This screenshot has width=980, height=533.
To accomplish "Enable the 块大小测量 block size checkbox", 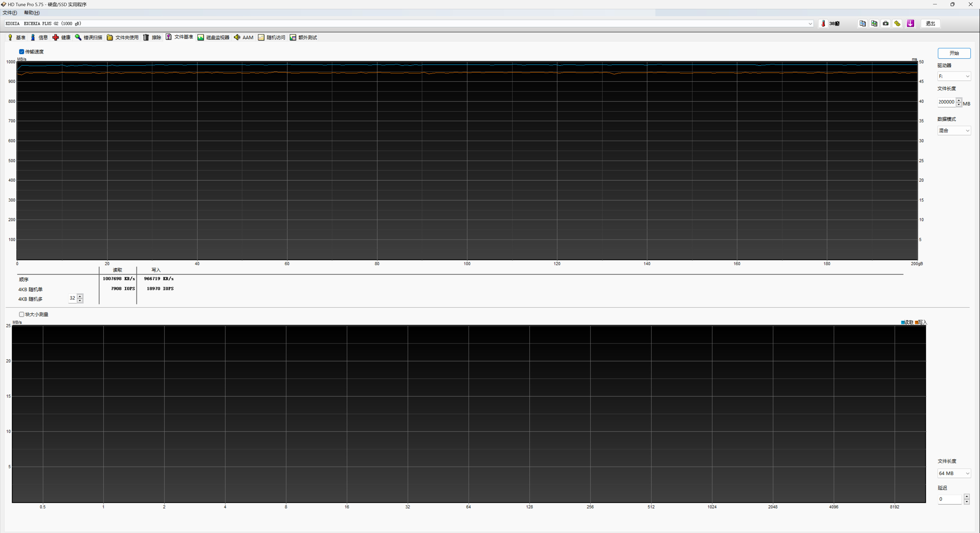I will [22, 314].
